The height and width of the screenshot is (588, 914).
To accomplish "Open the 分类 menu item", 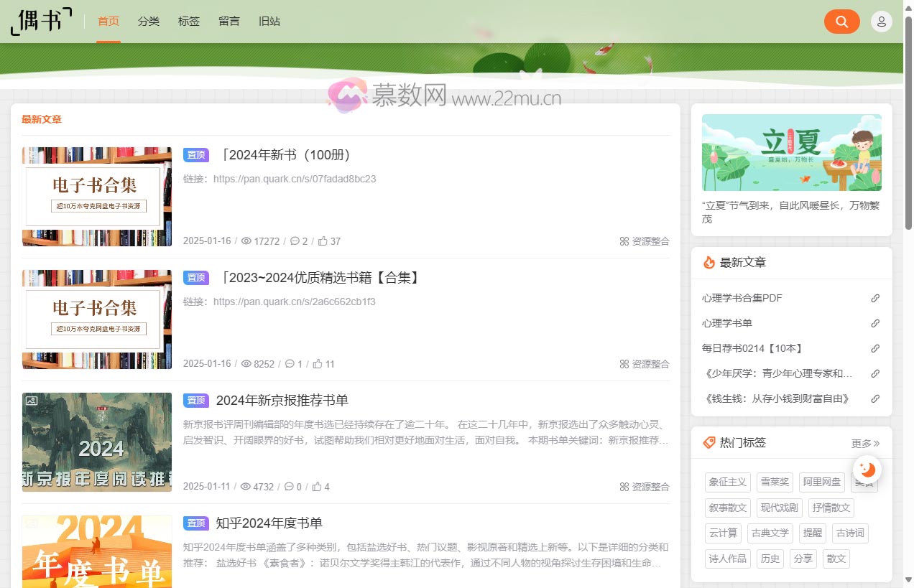I will [x=149, y=22].
